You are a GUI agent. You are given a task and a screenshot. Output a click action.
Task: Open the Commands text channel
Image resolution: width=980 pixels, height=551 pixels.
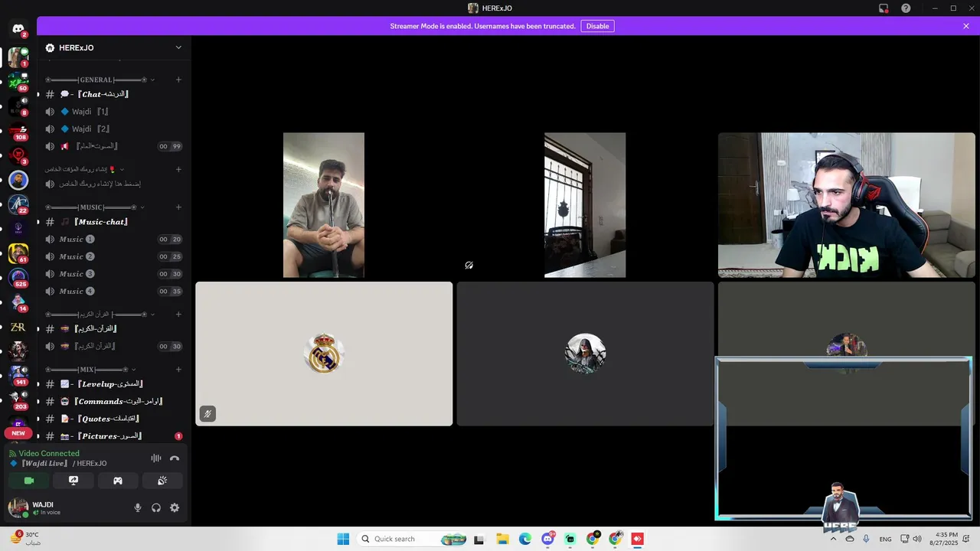tap(113, 401)
